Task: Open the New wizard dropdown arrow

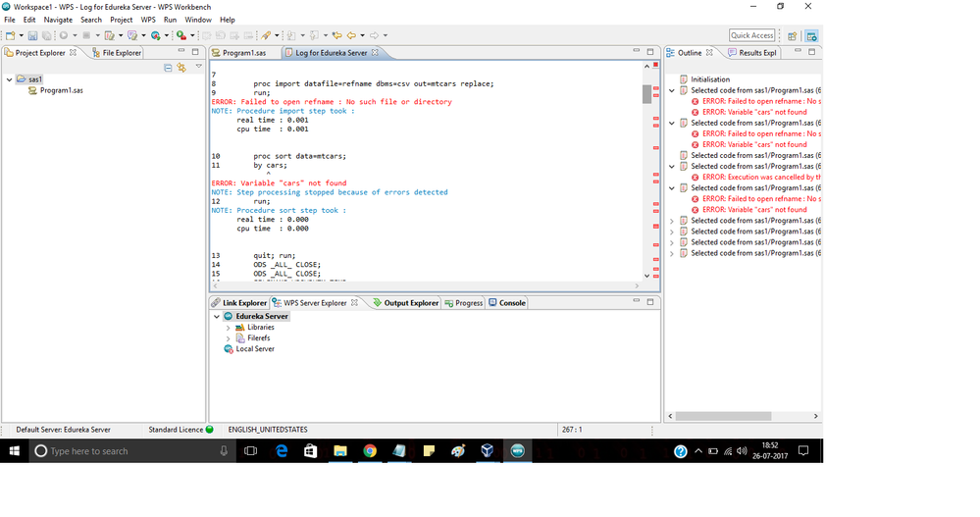Action: pyautogui.click(x=22, y=35)
